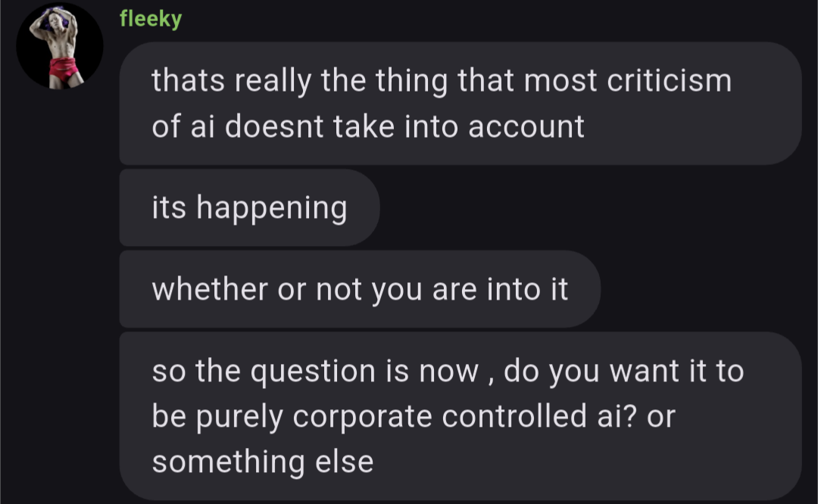The width and height of the screenshot is (818, 504).
Task: Open fleeky's profile avatar picture
Action: tap(60, 45)
